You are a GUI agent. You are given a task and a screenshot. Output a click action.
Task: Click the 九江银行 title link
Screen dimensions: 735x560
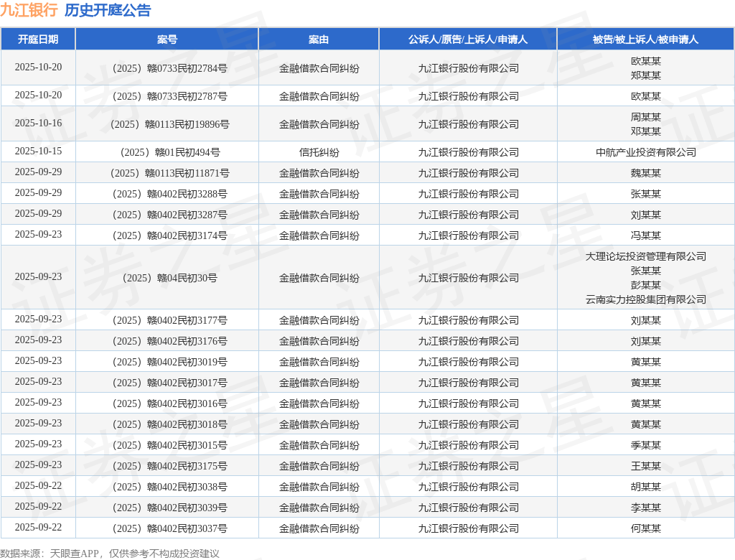point(29,10)
